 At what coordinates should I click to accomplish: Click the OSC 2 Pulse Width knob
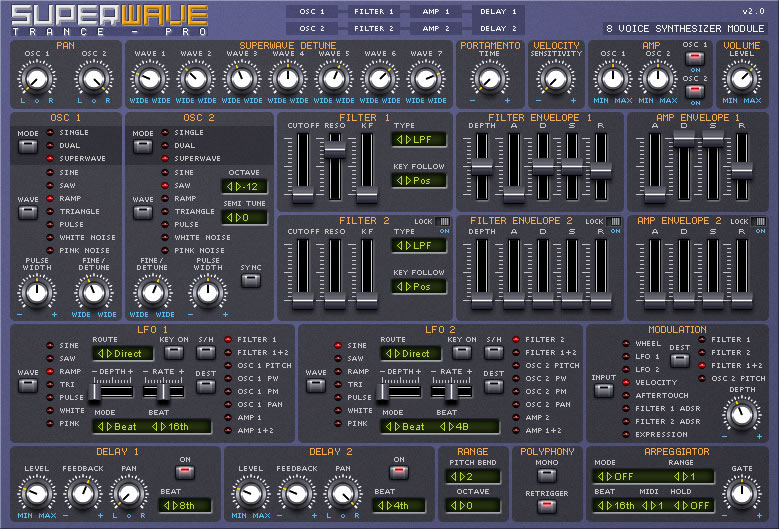208,293
